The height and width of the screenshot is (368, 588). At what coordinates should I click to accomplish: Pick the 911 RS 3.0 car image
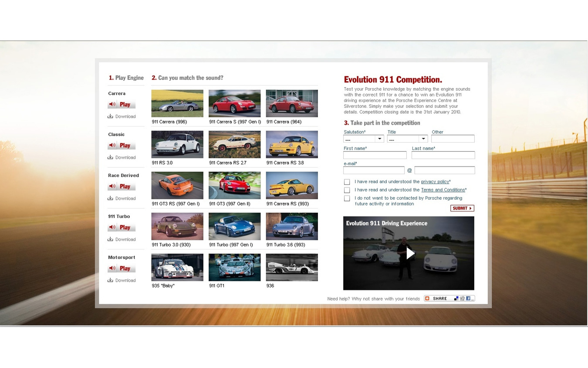coord(177,144)
